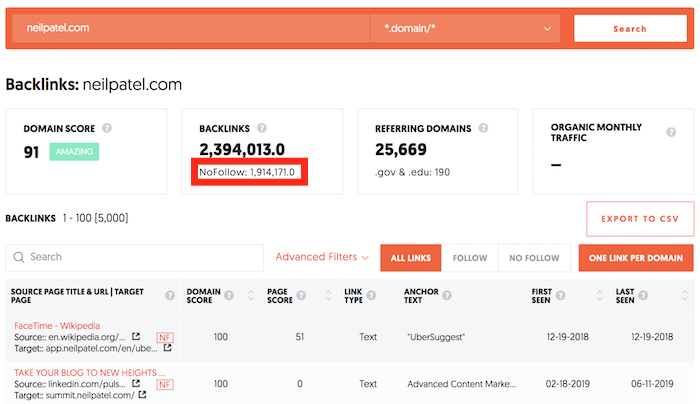The height and width of the screenshot is (404, 700).
Task: Click magnifier icon in backlinks search box
Action: 19,257
